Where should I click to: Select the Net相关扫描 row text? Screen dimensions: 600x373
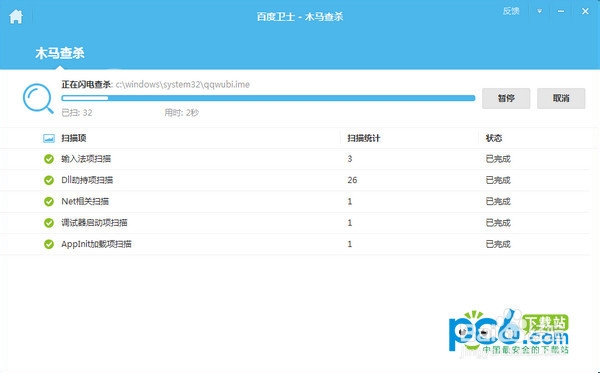[x=85, y=201]
